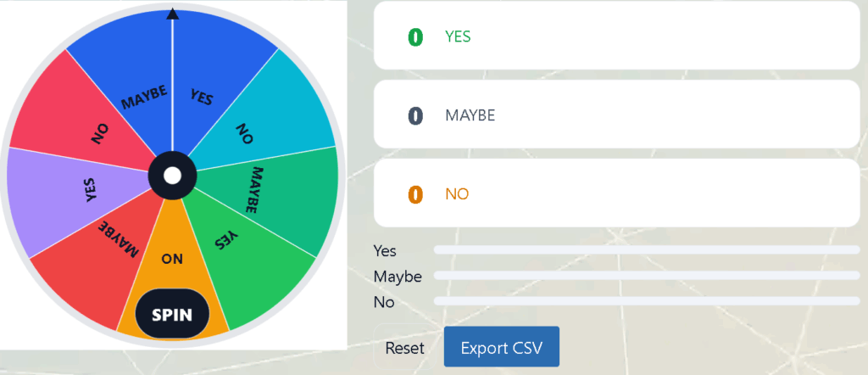Click the Export CSV button
This screenshot has width=868, height=375.
[x=501, y=347]
